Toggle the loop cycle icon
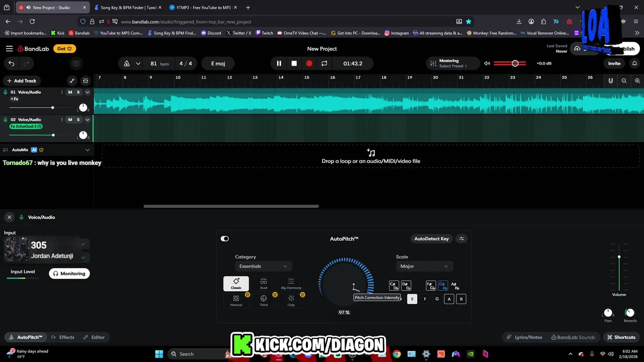The height and width of the screenshot is (362, 644). pyautogui.click(x=324, y=63)
